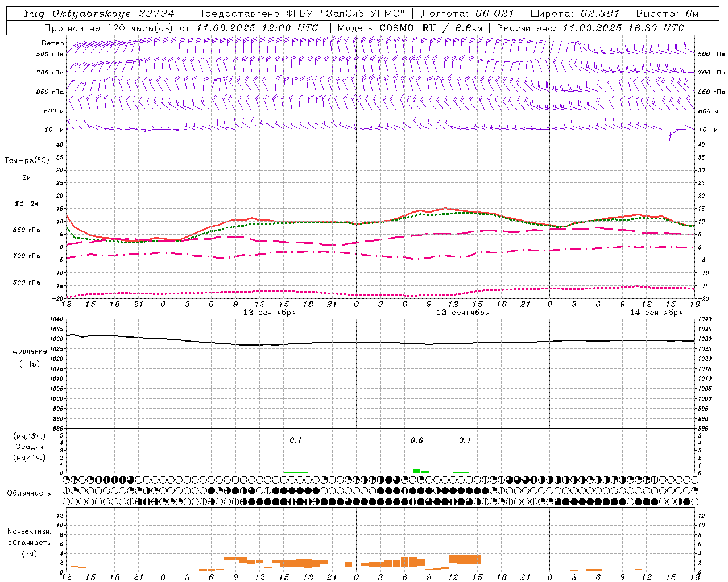Click the 'Тем-ра(°C)' axis label
The height and width of the screenshot is (582, 728).
(27, 161)
